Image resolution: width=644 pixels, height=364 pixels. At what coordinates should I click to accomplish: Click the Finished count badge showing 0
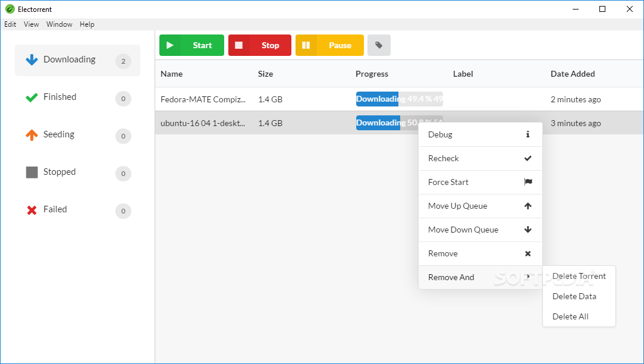(x=123, y=99)
